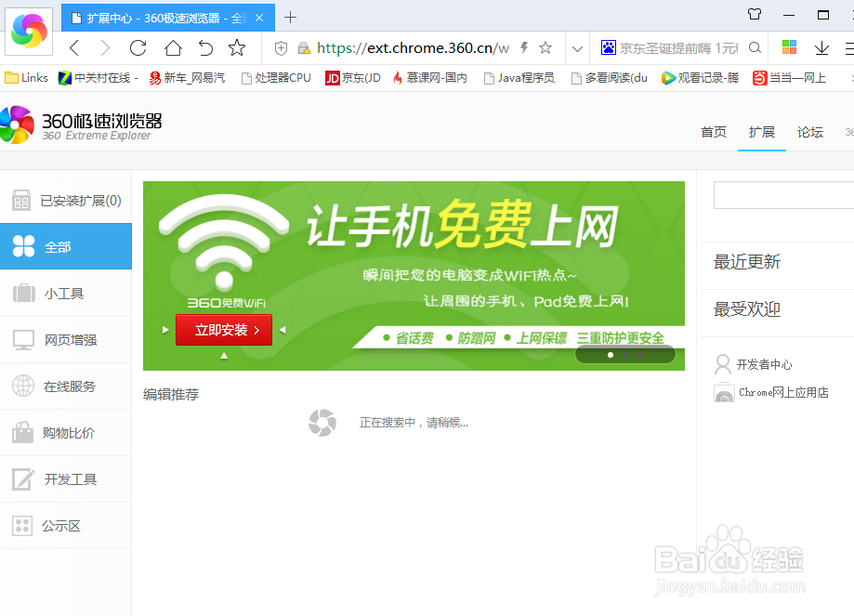Go forward with the forward arrow

105,48
